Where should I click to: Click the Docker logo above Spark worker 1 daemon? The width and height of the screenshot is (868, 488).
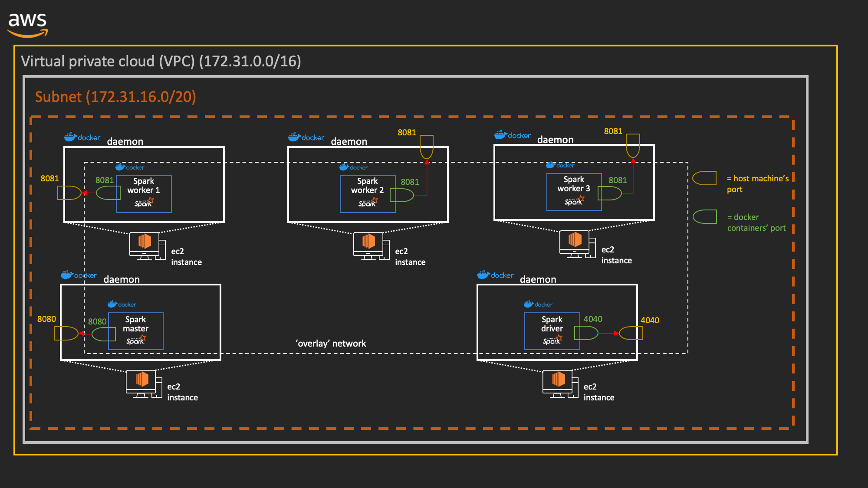coord(82,137)
